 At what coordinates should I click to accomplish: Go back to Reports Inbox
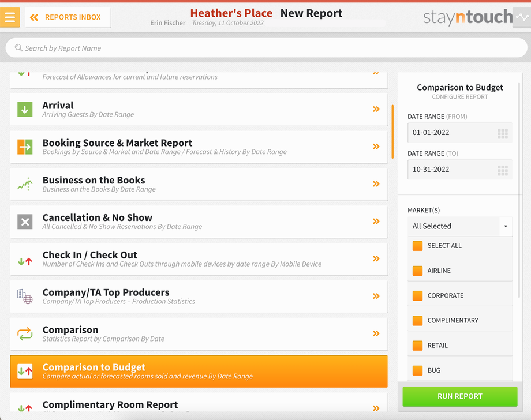(x=68, y=17)
